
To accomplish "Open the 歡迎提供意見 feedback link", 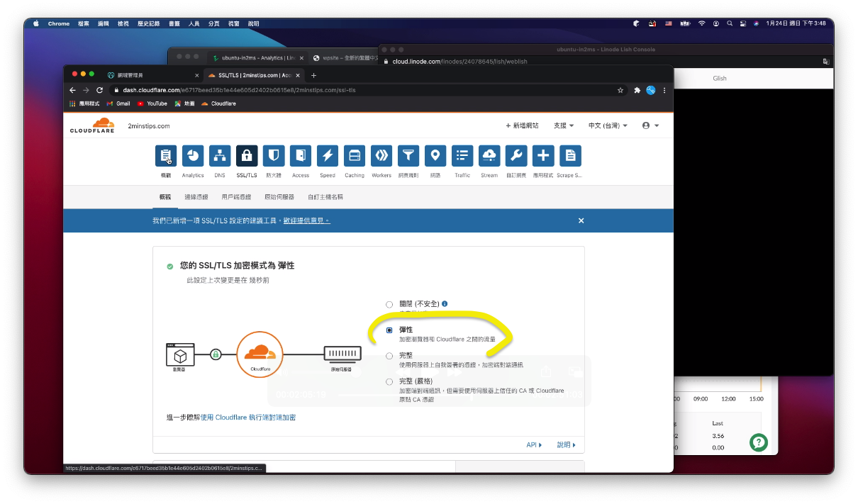I will [306, 220].
